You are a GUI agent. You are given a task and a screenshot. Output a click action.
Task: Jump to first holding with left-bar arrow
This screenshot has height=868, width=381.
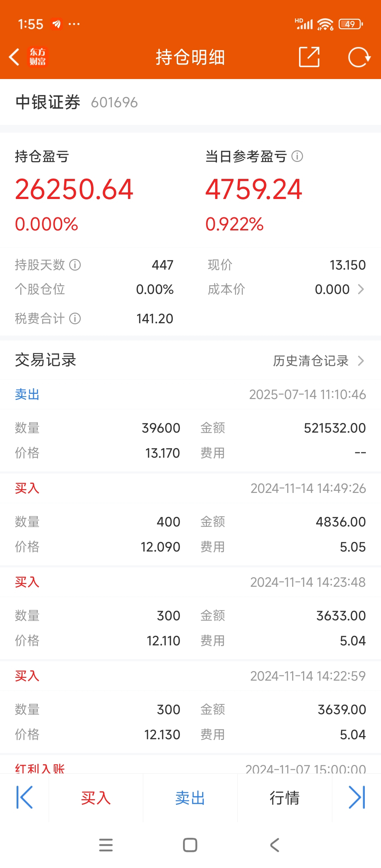[24, 797]
